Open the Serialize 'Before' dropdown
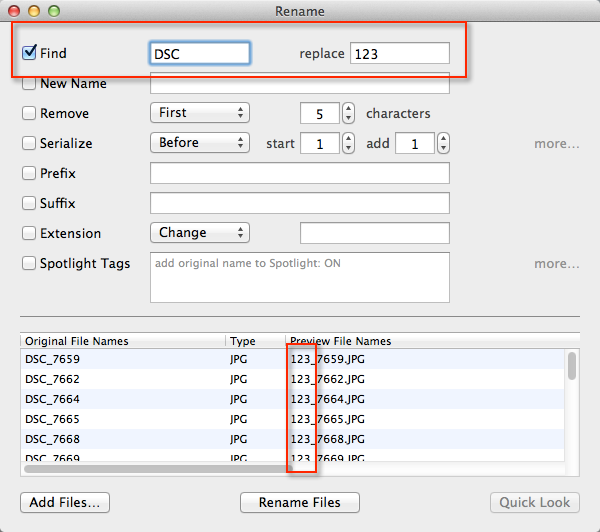 click(x=199, y=143)
